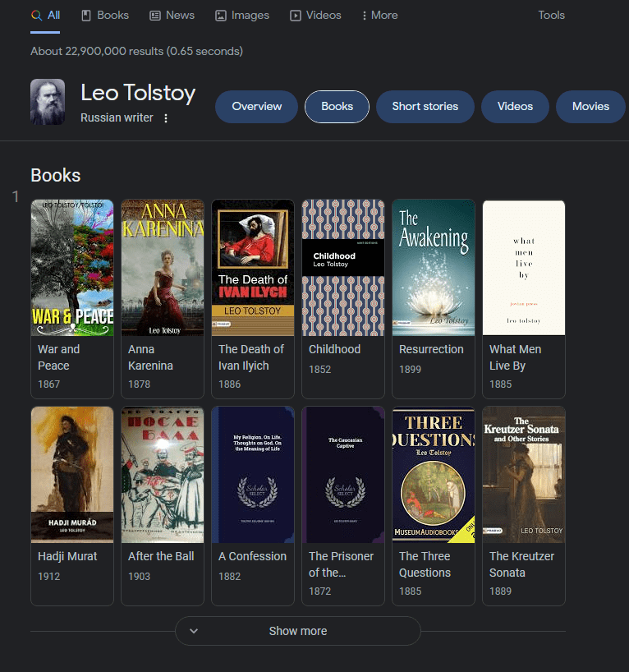Click The Death of Ivan Ilyich title

pyautogui.click(x=251, y=357)
